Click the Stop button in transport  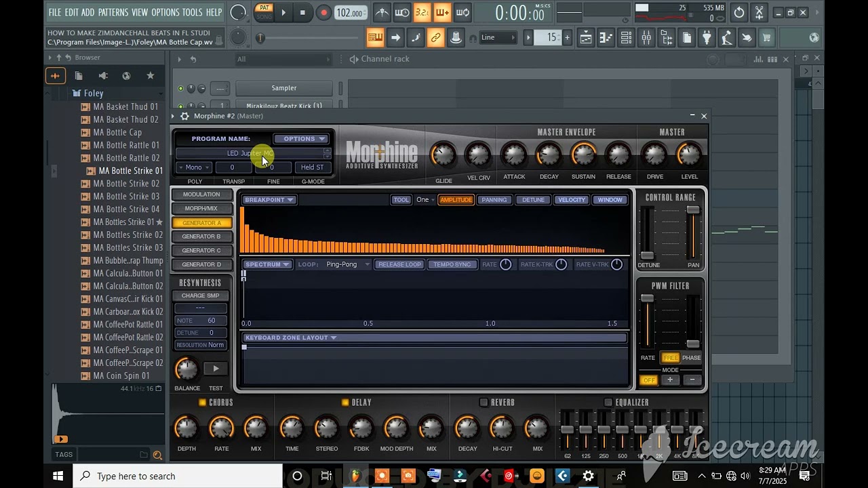tap(302, 12)
